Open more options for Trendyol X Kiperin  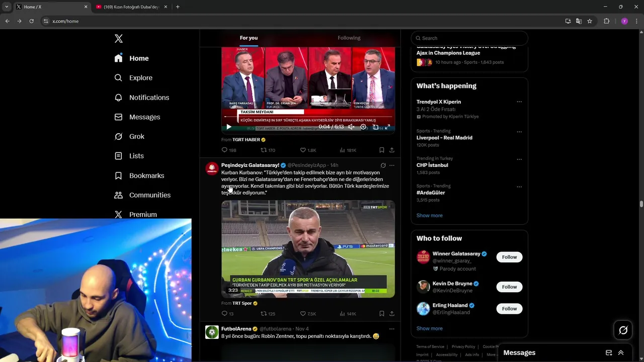pyautogui.click(x=519, y=102)
